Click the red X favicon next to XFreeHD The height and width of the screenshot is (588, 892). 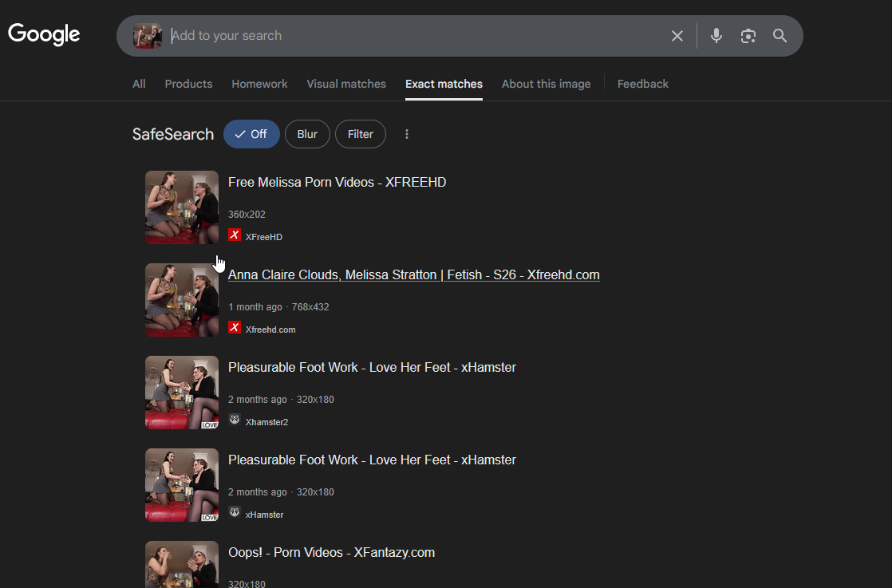tap(235, 235)
